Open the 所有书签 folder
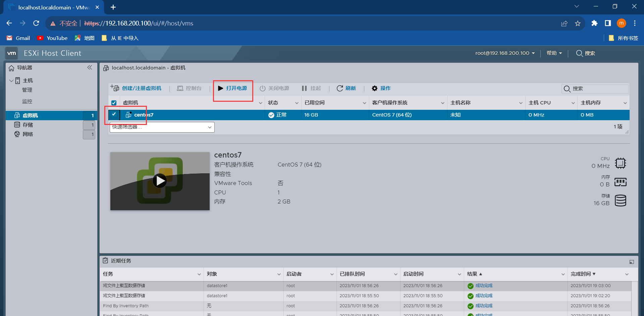Image resolution: width=644 pixels, height=316 pixels. (x=624, y=38)
